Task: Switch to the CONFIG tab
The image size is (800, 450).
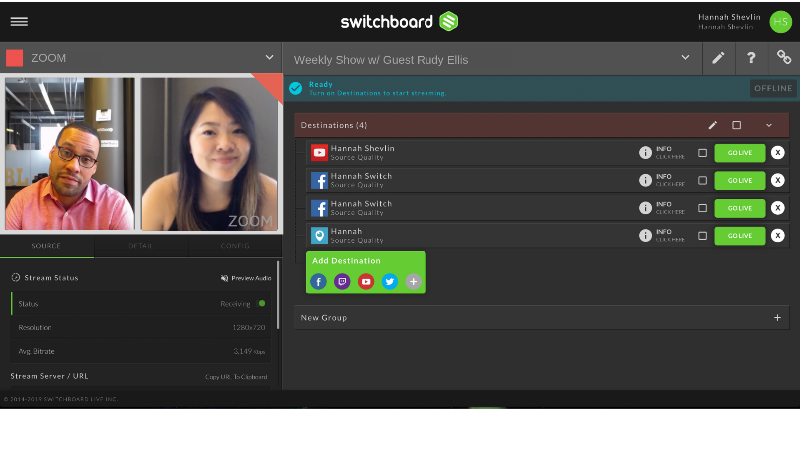Action: point(235,246)
